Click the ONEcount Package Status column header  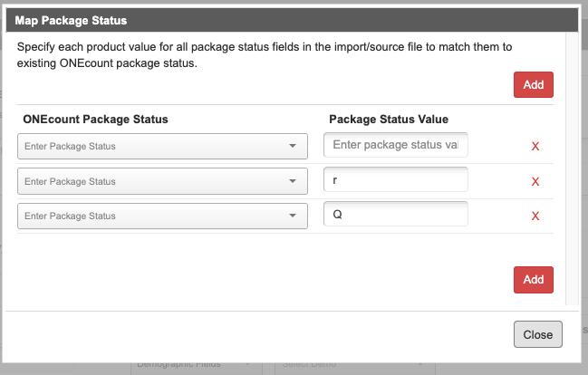pyautogui.click(x=96, y=120)
